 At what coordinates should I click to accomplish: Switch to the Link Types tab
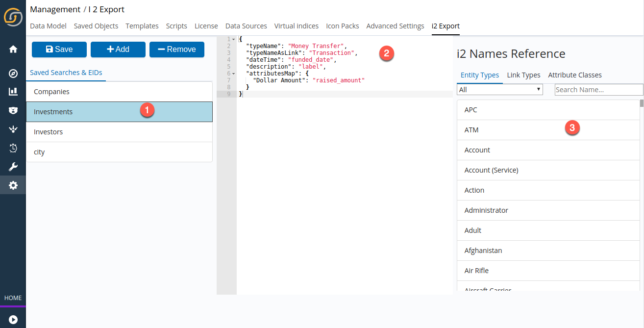coord(523,75)
